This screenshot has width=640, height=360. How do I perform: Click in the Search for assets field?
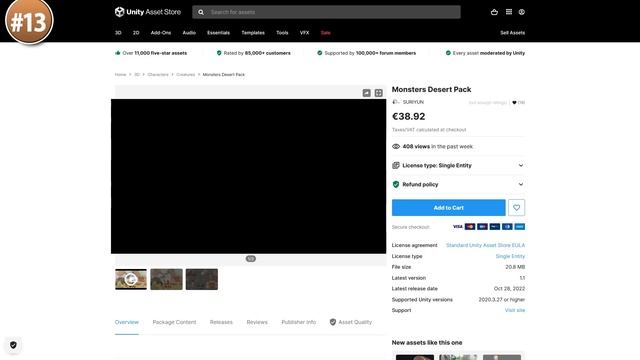coord(327,12)
